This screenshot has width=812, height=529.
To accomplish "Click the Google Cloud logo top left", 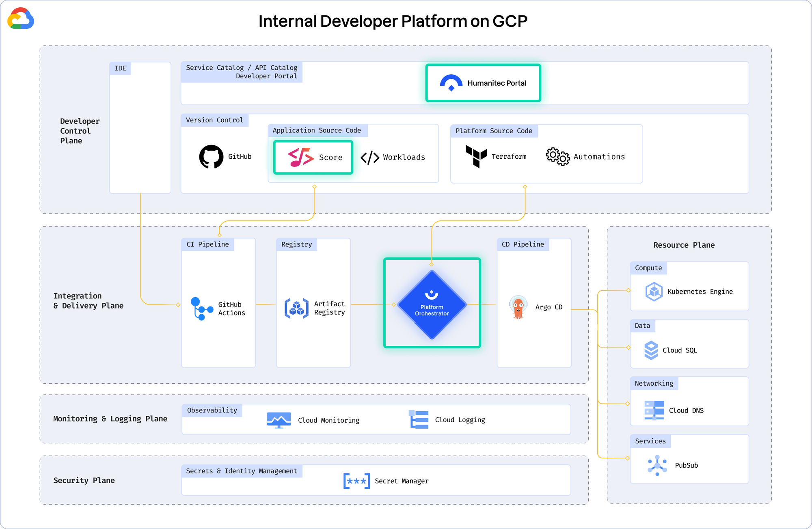I will (x=20, y=19).
